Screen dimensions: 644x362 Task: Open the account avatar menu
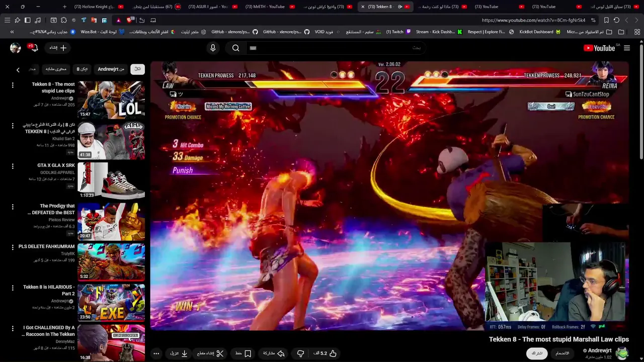[x=15, y=48]
